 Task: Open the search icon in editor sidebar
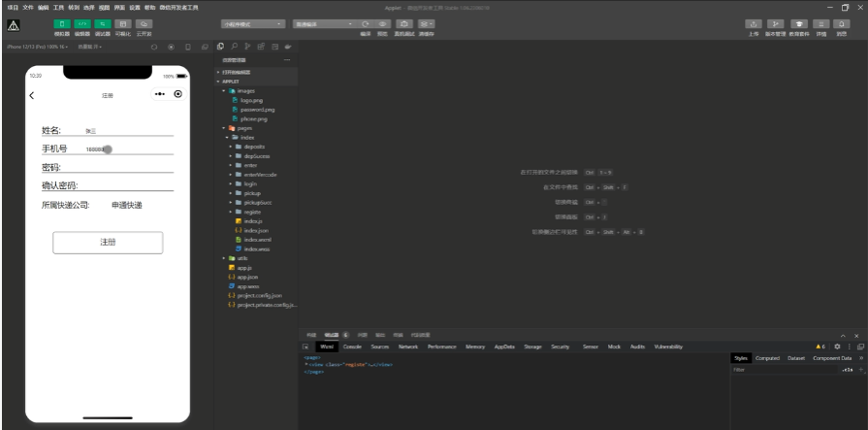tap(232, 46)
